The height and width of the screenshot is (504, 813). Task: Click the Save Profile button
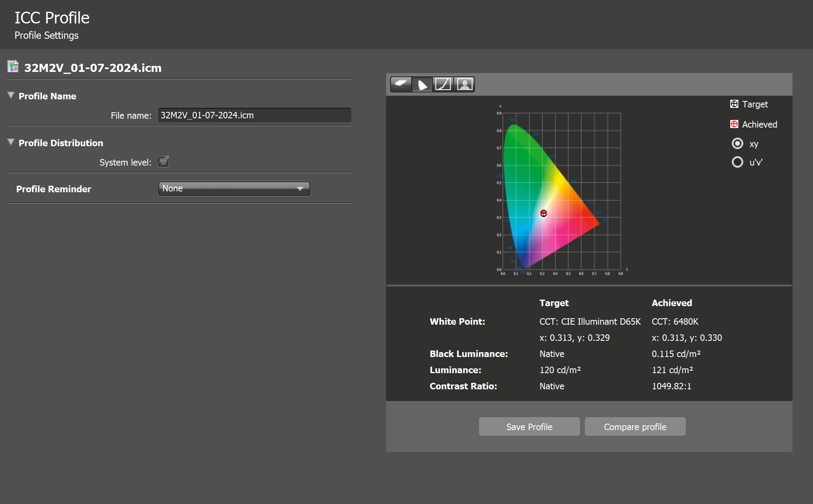(x=529, y=427)
